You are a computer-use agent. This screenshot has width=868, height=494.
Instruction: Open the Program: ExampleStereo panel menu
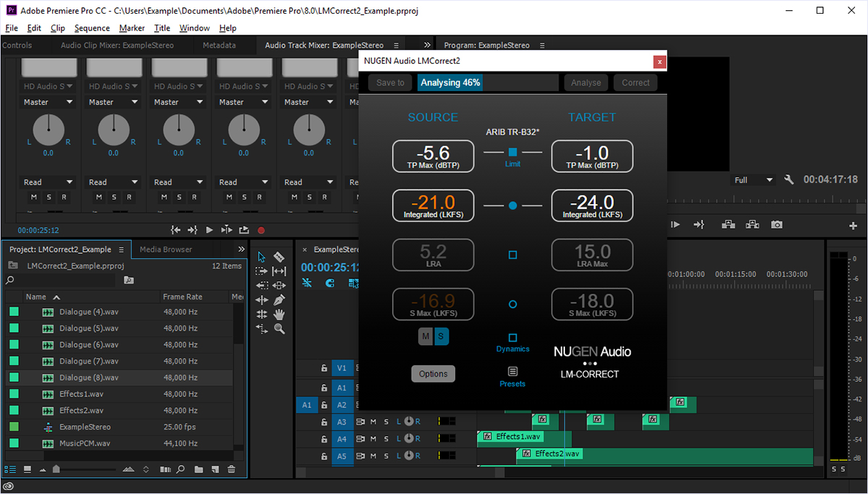point(544,46)
